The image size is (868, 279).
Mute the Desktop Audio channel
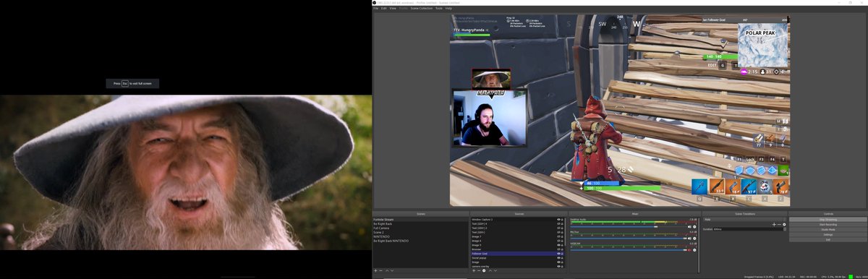point(689,227)
